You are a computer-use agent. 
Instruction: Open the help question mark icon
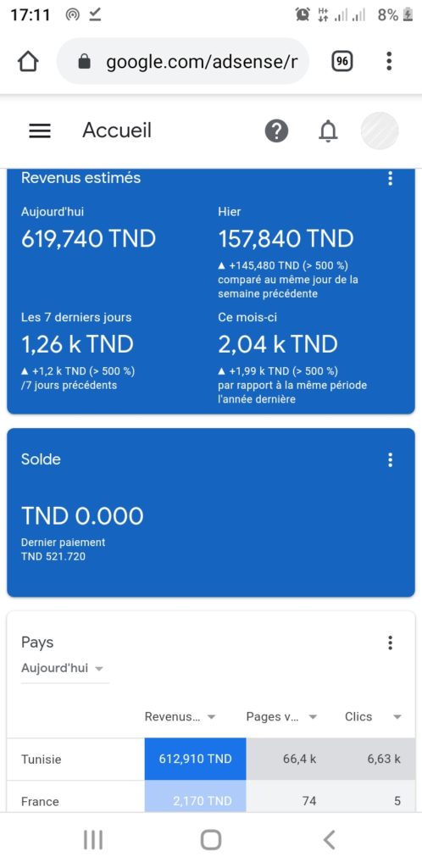pyautogui.click(x=276, y=131)
